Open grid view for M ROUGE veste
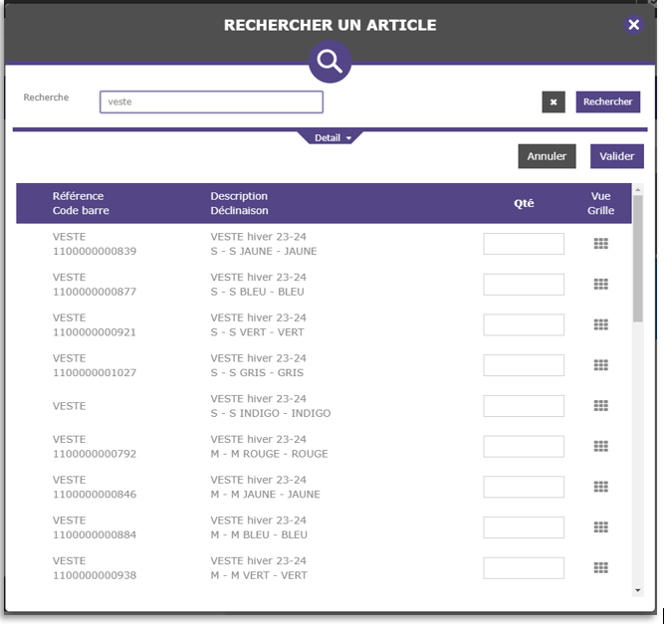Screen dimensions: 672x624 coord(601,446)
